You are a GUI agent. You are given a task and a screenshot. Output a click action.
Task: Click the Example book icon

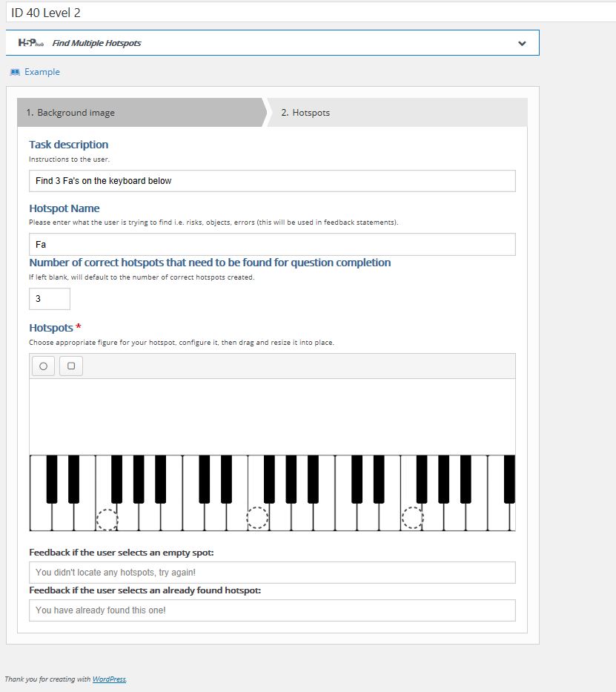15,72
